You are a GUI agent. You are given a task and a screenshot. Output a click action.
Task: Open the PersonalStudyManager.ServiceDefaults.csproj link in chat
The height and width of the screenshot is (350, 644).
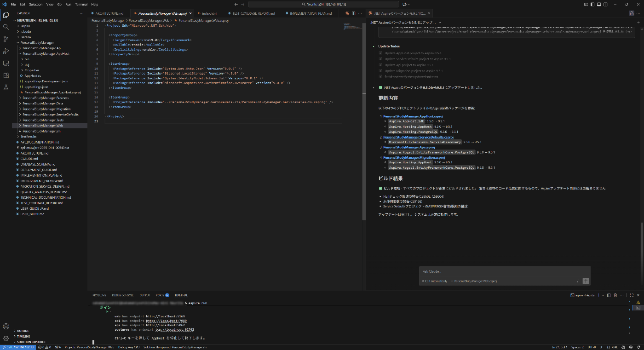pos(418,137)
